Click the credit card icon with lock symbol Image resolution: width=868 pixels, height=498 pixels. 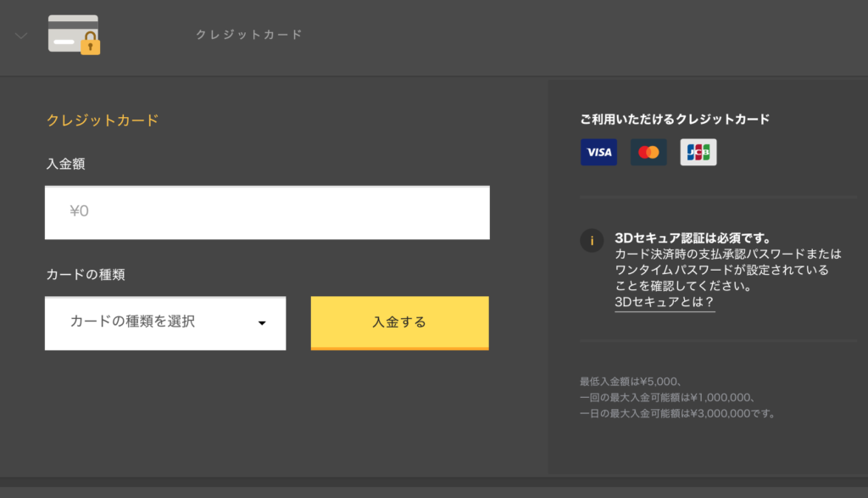tap(75, 35)
